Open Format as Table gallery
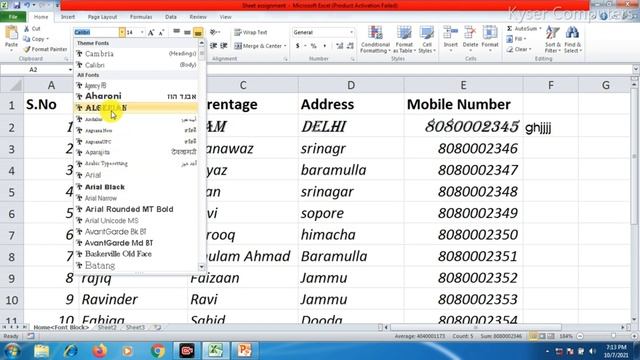640x360 pixels. pyautogui.click(x=404, y=39)
